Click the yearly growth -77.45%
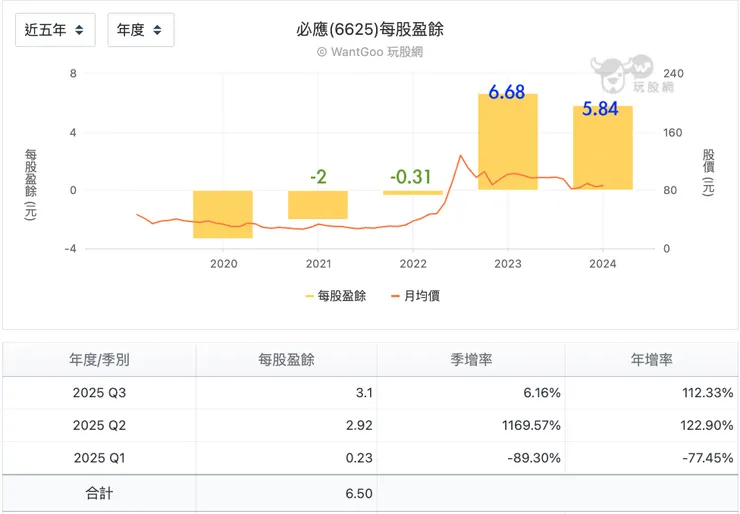 [x=707, y=458]
